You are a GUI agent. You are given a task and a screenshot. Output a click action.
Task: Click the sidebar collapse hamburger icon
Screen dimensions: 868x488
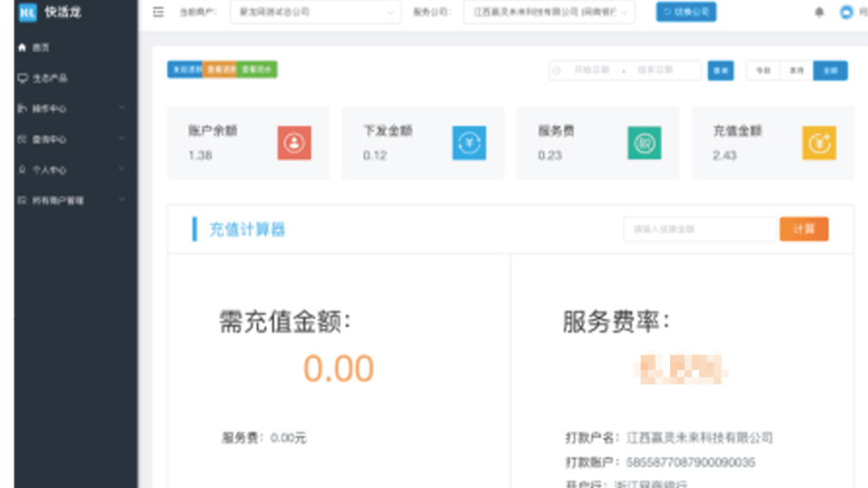[159, 13]
